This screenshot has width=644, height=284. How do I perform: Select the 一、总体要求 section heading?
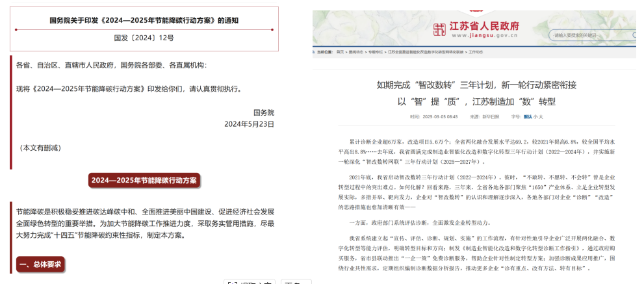click(x=40, y=264)
